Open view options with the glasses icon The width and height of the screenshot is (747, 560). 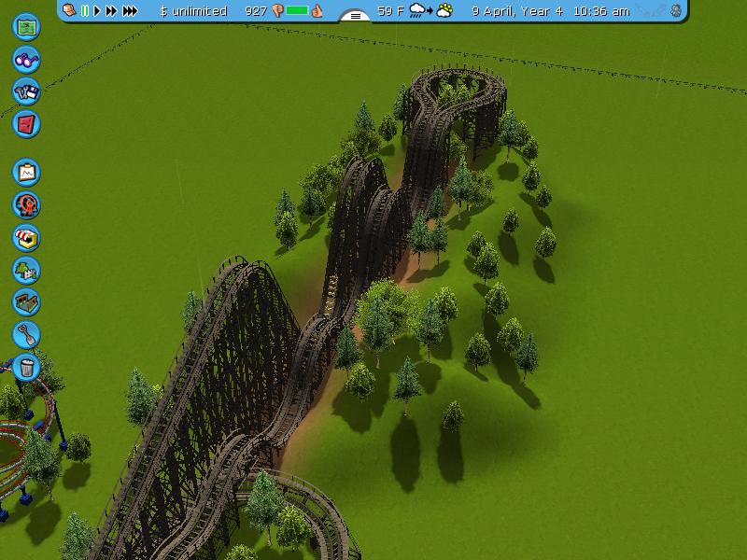pos(26,59)
